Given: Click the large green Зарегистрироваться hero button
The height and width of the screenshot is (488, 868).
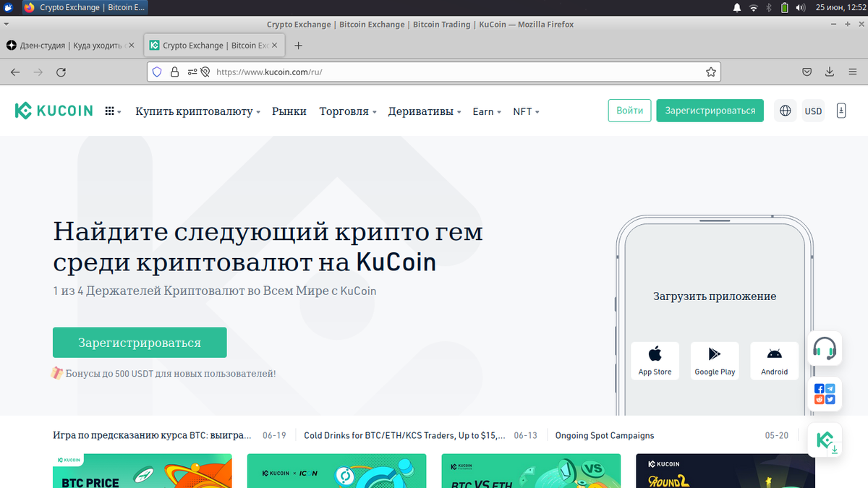Looking at the screenshot, I should 140,343.
